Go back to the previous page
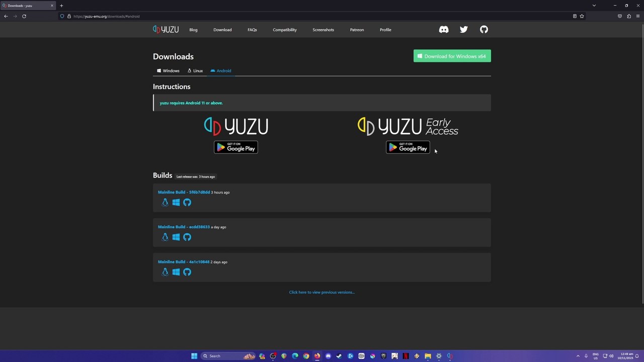 [6, 16]
